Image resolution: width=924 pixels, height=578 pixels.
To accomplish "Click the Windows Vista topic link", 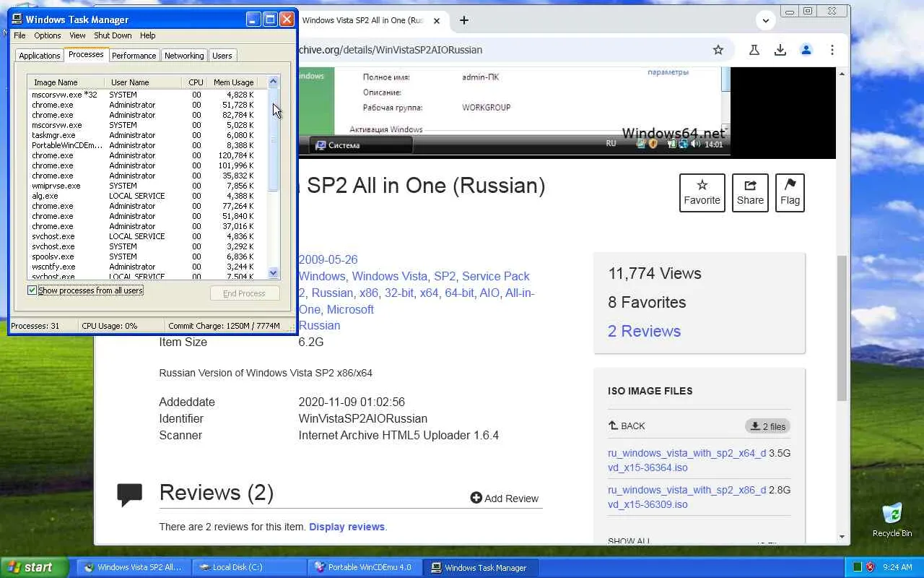I will (390, 276).
